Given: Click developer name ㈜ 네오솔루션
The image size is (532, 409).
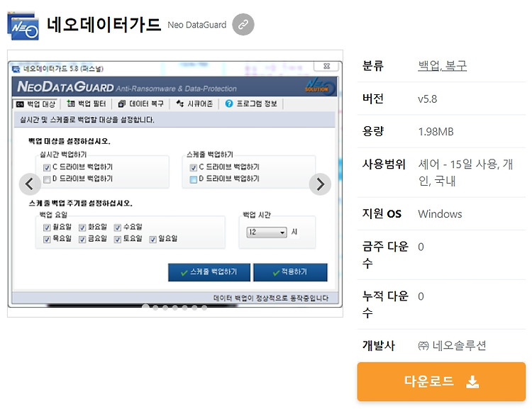Looking at the screenshot, I should tap(452, 346).
